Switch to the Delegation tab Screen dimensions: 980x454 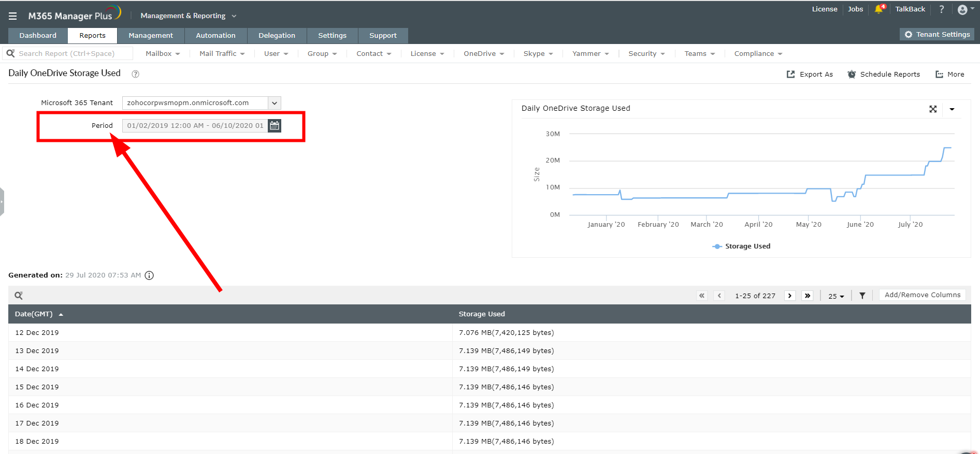coord(277,36)
